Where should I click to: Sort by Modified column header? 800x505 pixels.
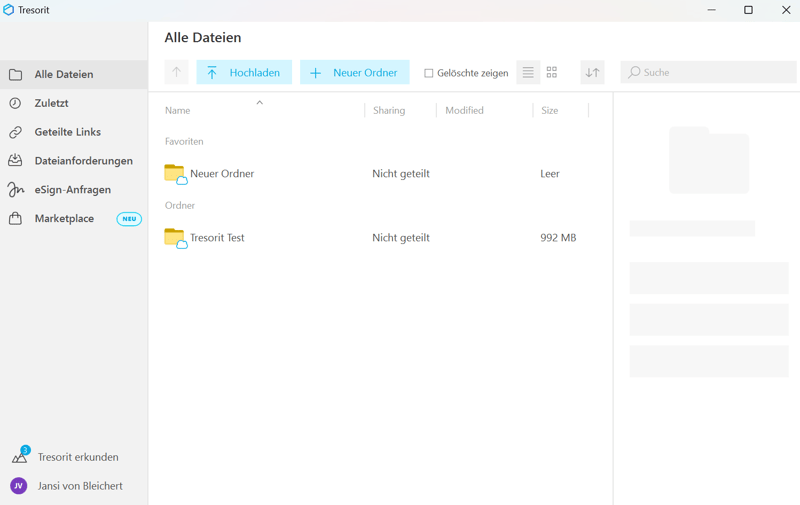coord(464,110)
